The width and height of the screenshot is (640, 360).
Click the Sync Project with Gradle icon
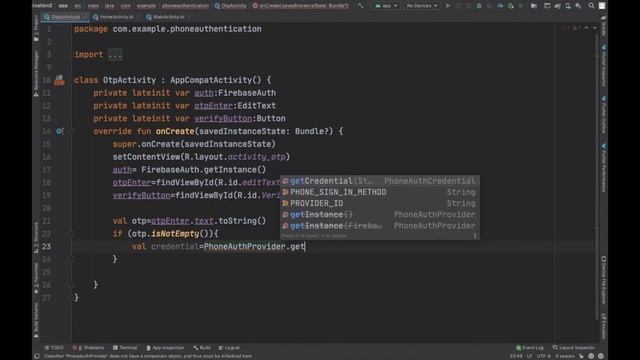(557, 6)
